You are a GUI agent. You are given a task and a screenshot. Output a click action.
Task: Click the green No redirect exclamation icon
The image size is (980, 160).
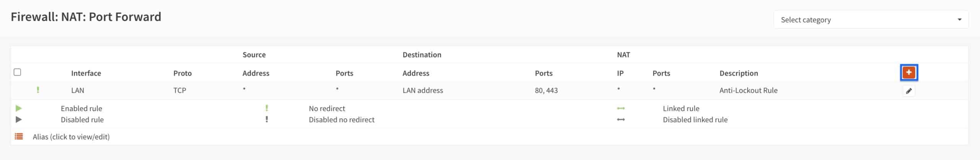[x=267, y=108]
